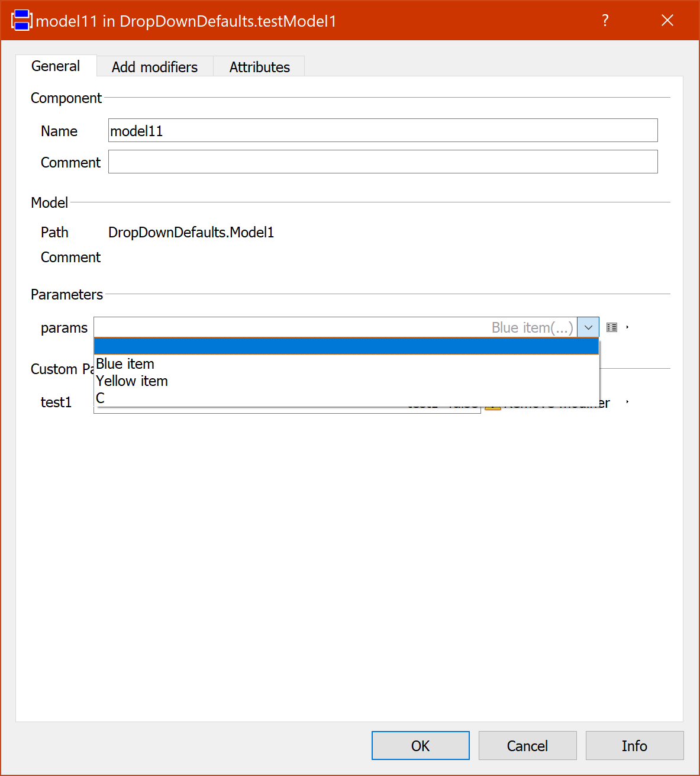Click the empty Comment input field

[x=383, y=161]
